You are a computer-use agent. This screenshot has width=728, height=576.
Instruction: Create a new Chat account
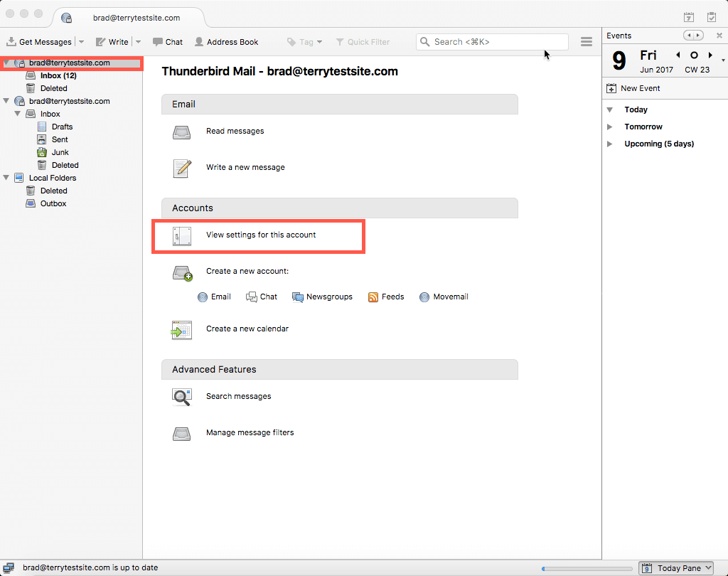coord(262,297)
